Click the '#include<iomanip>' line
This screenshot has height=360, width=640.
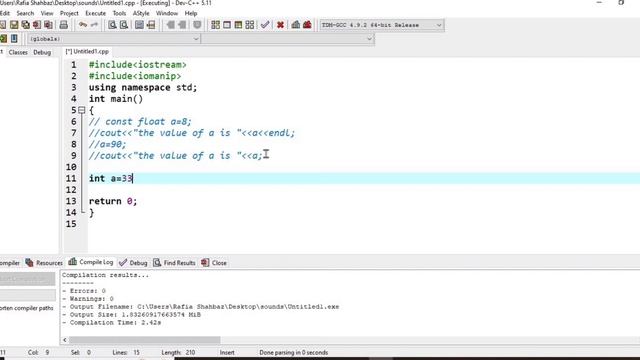135,76
